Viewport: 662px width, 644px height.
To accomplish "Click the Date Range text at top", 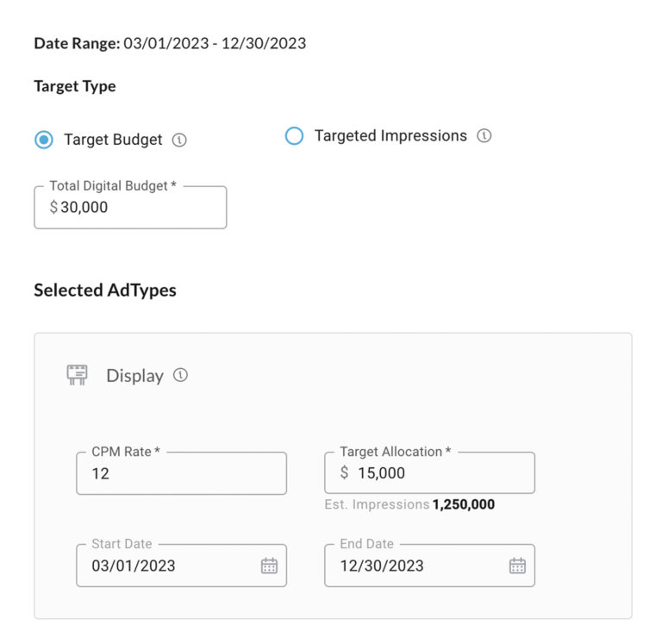I will (170, 43).
